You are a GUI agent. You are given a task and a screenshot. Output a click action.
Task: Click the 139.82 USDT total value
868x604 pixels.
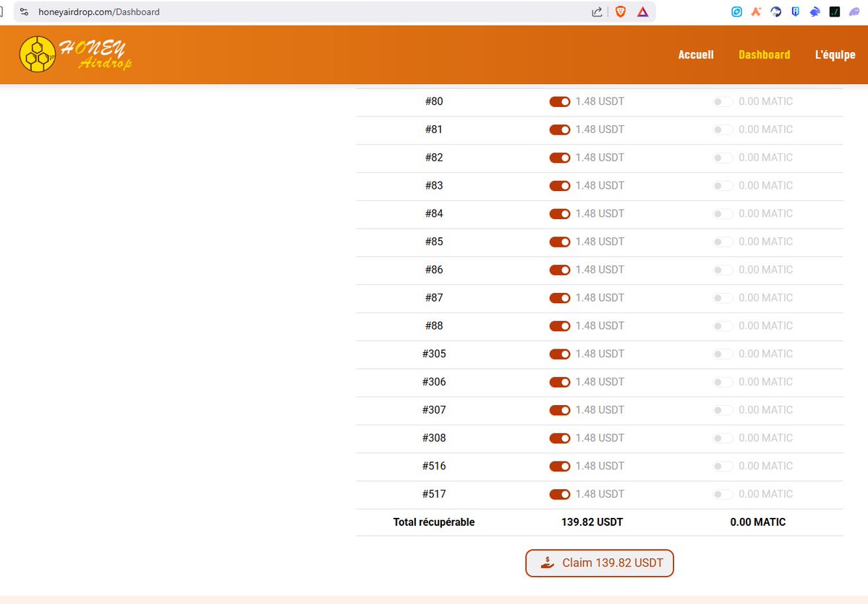[x=592, y=522]
